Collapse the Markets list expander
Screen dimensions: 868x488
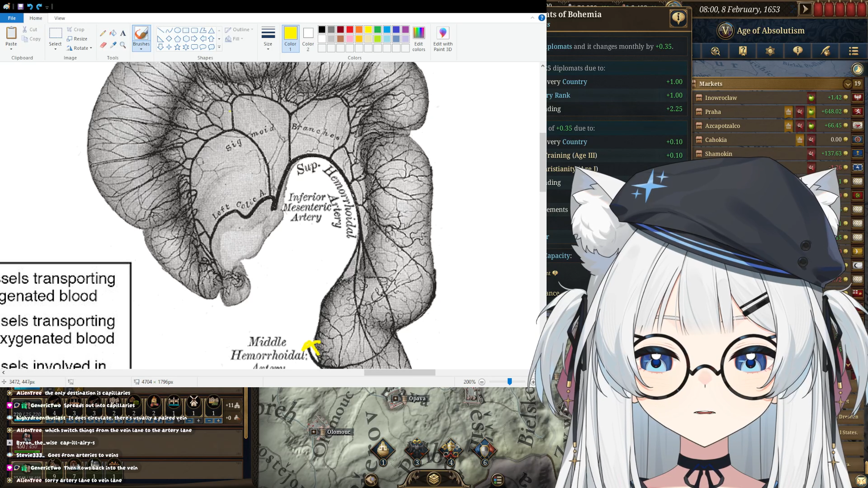pyautogui.click(x=847, y=84)
